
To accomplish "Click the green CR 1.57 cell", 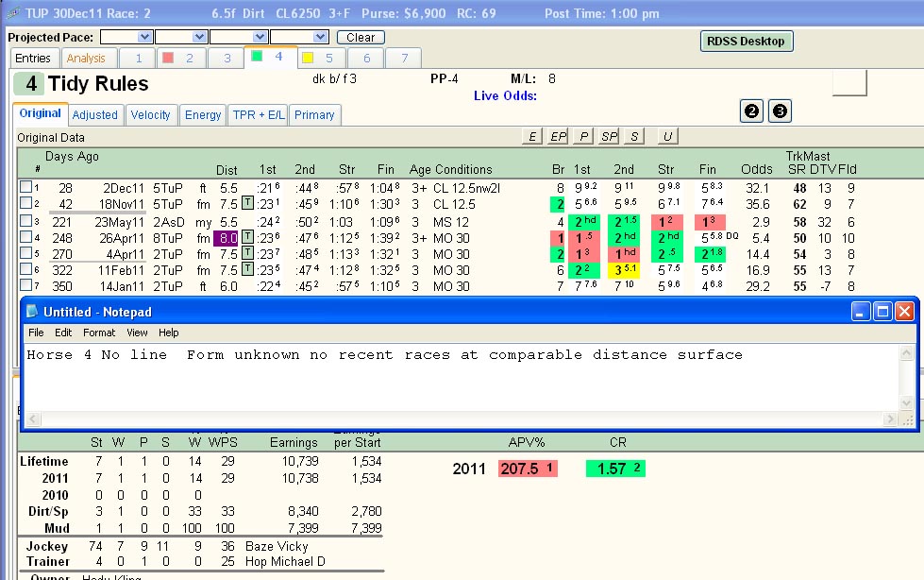I will (615, 469).
